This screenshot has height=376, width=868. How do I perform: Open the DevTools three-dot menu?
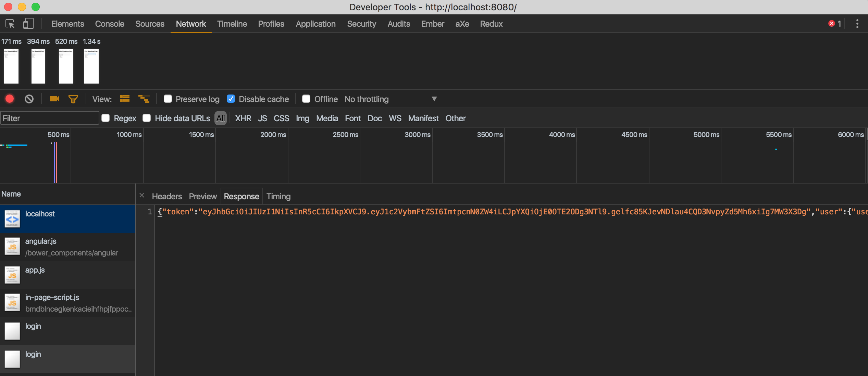coord(857,24)
